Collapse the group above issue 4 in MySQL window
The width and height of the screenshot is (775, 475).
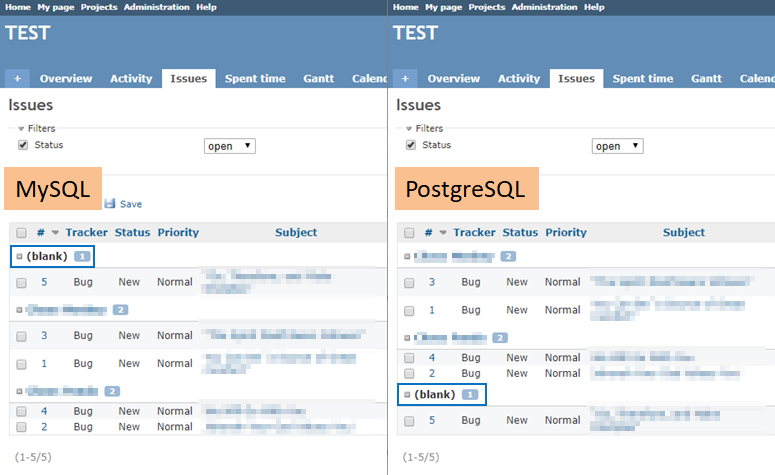click(x=19, y=391)
